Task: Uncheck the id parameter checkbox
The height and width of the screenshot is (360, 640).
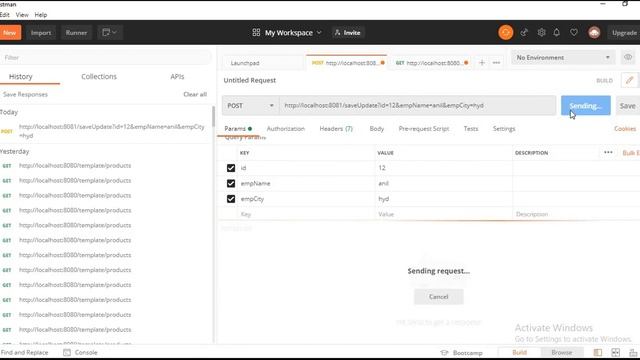Action: pos(231,168)
